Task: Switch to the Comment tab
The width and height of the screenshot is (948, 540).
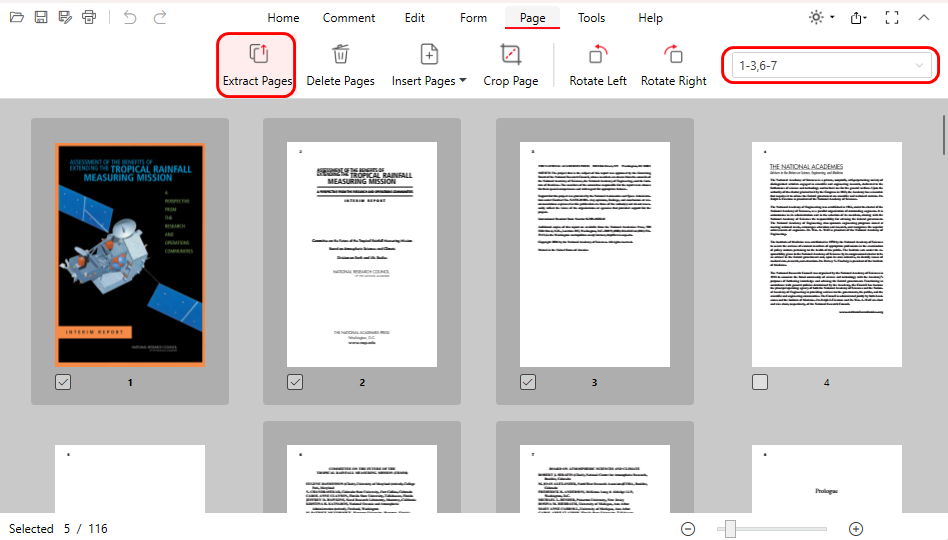Action: [x=349, y=18]
